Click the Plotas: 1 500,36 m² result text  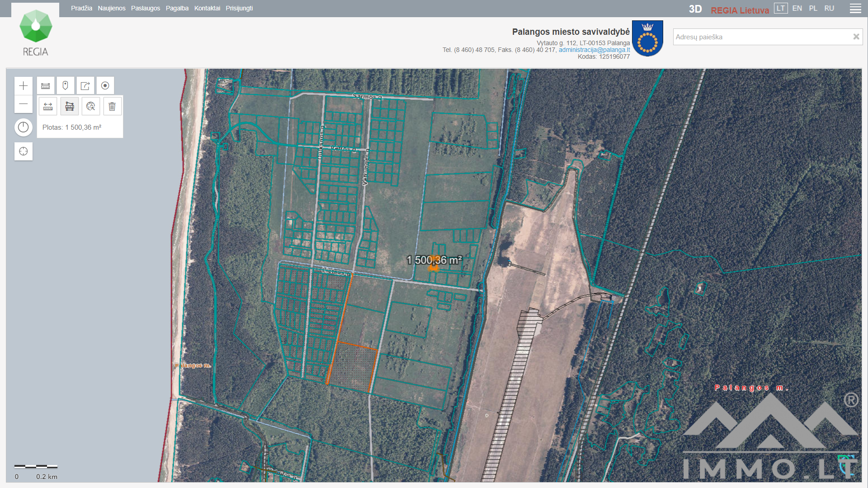click(x=72, y=127)
